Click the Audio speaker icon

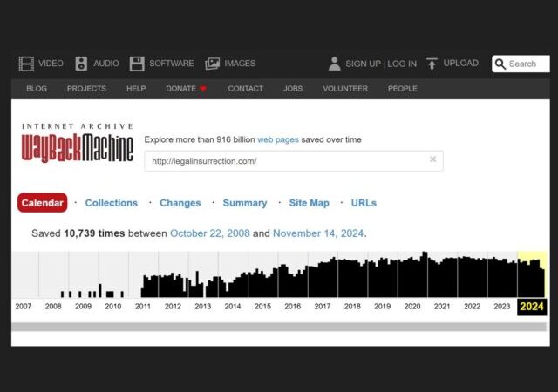(81, 64)
